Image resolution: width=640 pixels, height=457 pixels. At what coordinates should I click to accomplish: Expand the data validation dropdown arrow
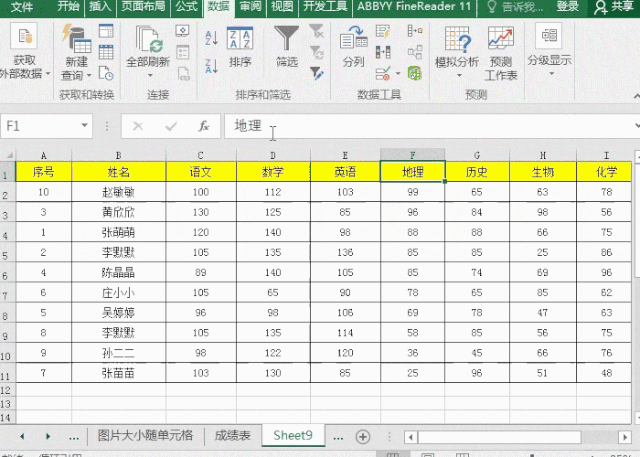point(398,74)
